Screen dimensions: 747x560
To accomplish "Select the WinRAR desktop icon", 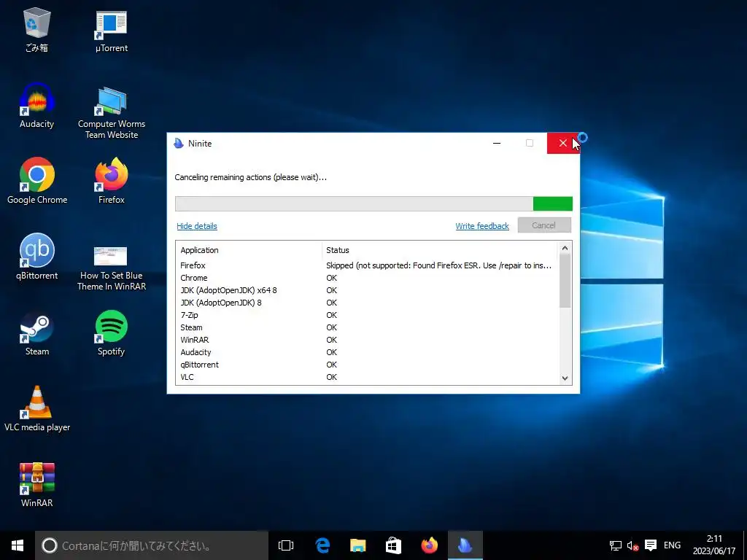I will tap(36, 485).
